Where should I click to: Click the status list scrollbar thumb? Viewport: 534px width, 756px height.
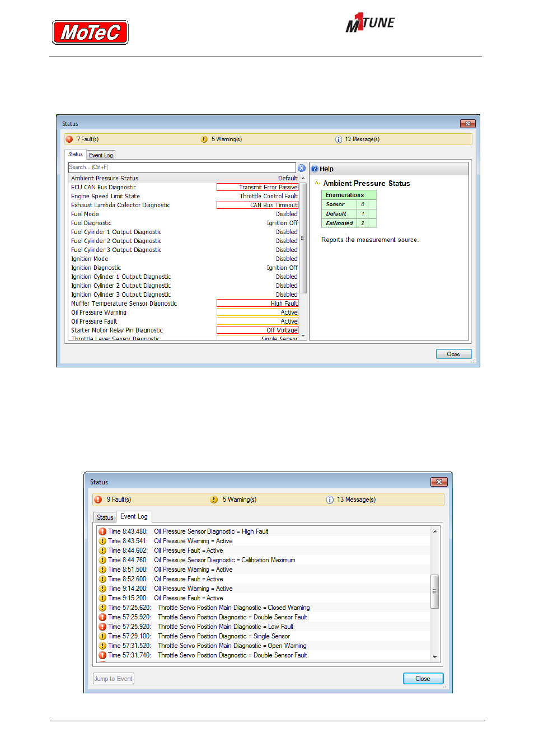click(303, 238)
